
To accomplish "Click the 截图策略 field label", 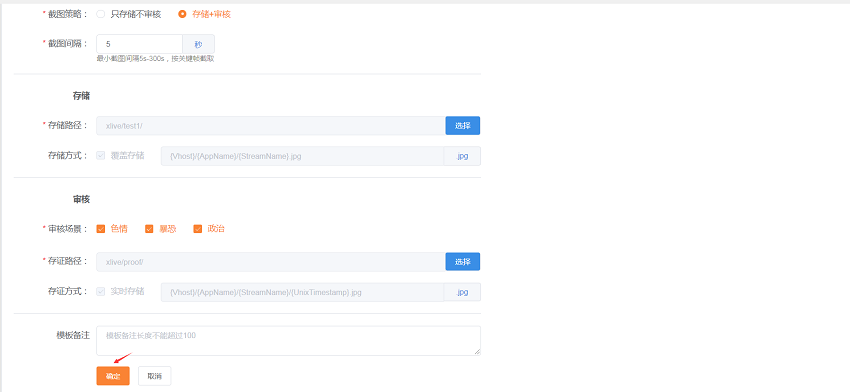I will click(x=67, y=15).
